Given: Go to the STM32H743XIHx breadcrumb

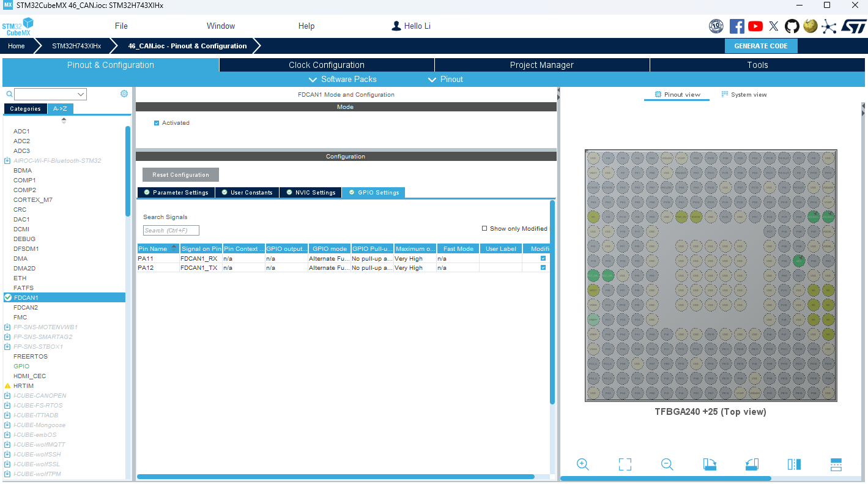Looking at the screenshot, I should coord(76,46).
